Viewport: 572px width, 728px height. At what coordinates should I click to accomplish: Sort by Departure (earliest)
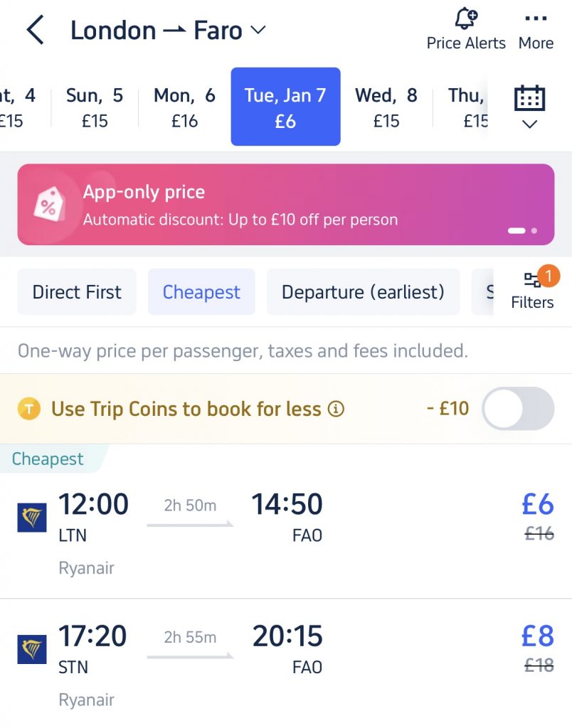pyautogui.click(x=363, y=292)
